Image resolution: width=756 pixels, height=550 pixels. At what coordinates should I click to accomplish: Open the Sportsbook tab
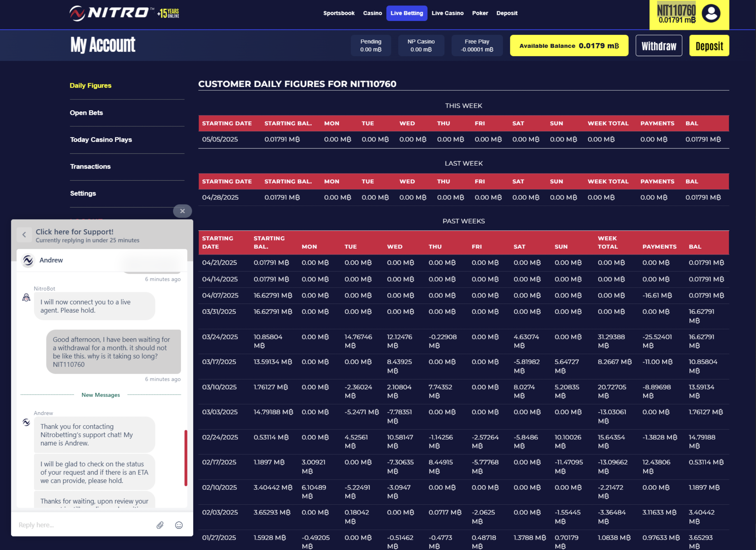[x=339, y=13]
